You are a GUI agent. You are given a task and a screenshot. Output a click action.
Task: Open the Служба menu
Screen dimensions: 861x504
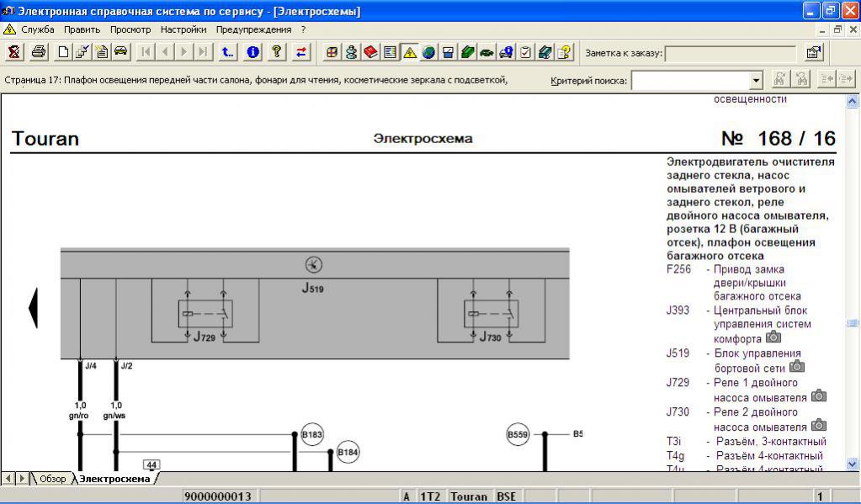37,29
